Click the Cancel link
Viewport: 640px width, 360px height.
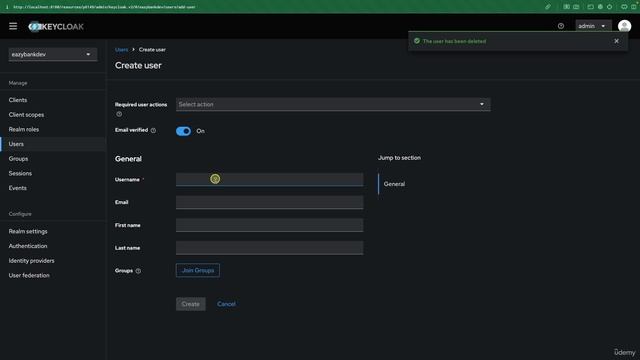pyautogui.click(x=227, y=304)
